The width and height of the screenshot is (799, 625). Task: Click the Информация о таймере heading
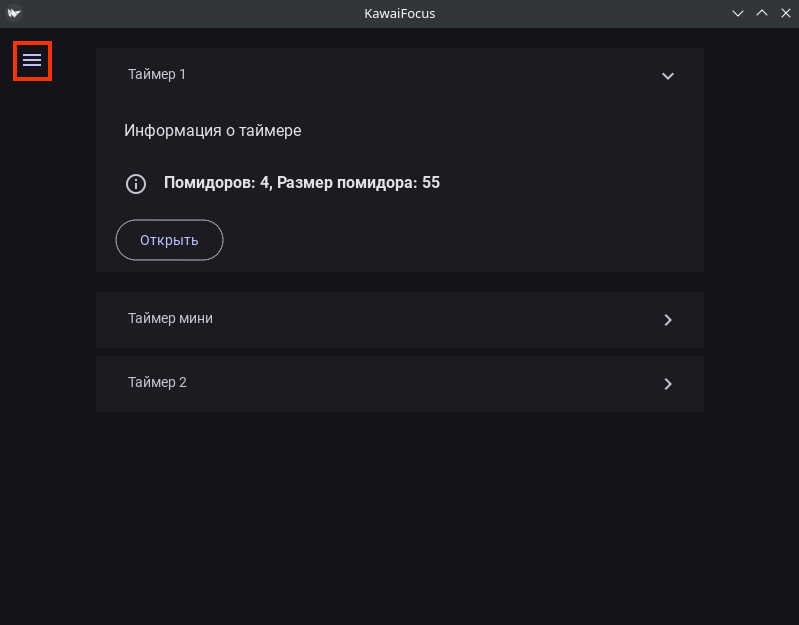pyautogui.click(x=212, y=130)
